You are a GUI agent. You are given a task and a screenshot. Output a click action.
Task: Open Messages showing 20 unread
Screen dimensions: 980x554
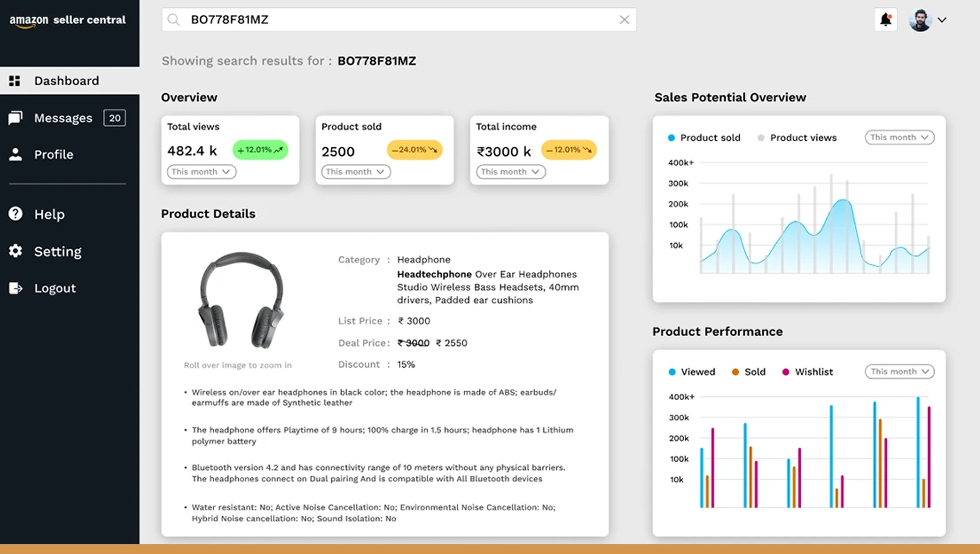click(63, 118)
